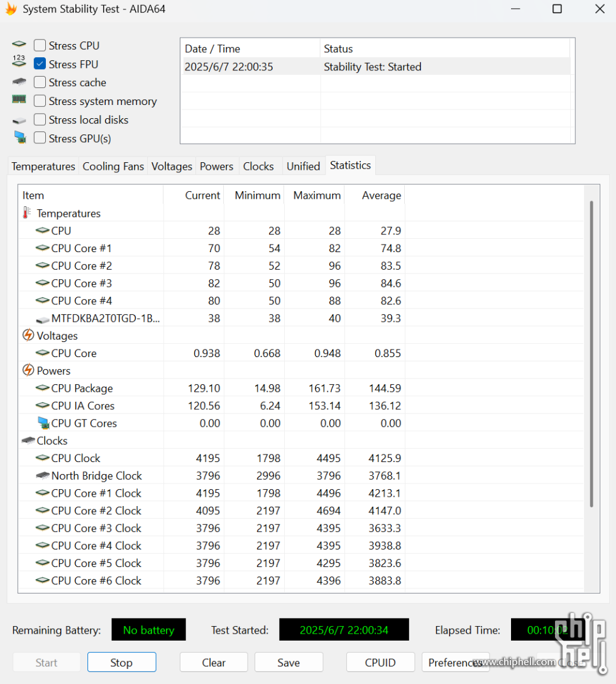Screen dimensions: 616x684
Task: Uncheck the Stress FPU checkbox
Action: point(40,63)
